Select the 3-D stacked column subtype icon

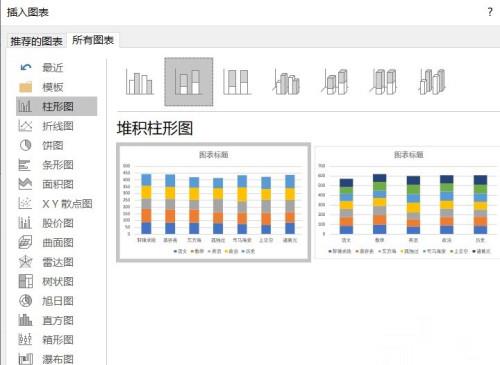click(x=335, y=82)
